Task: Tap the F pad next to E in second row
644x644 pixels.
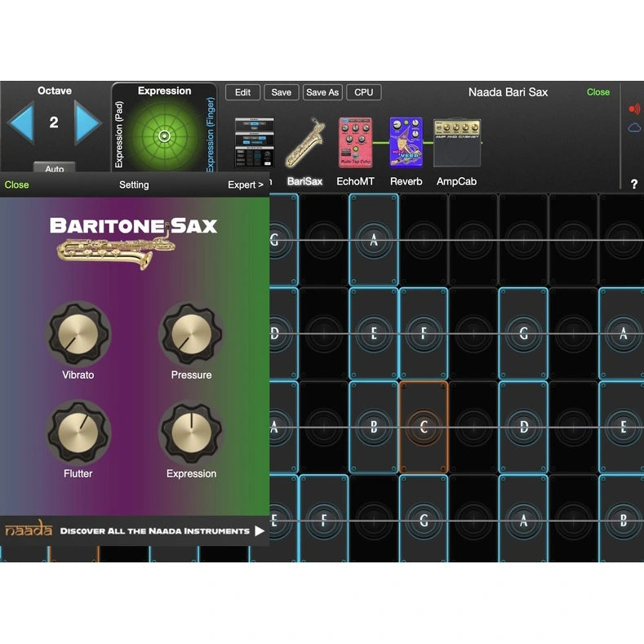Action: [424, 334]
